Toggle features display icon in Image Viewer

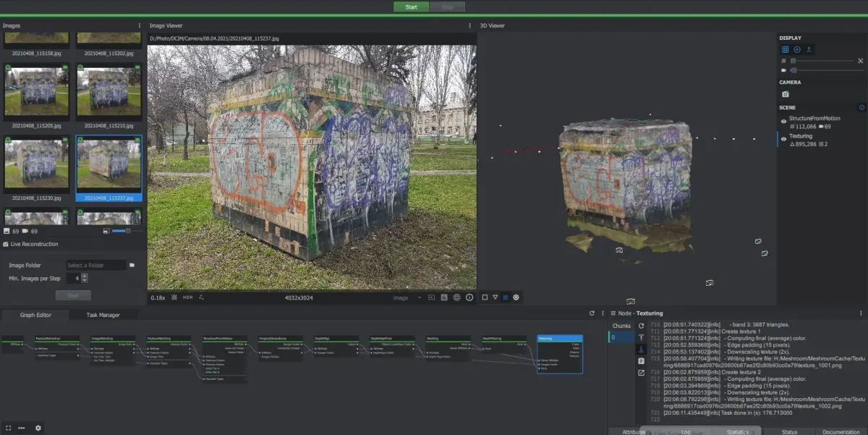click(202, 297)
